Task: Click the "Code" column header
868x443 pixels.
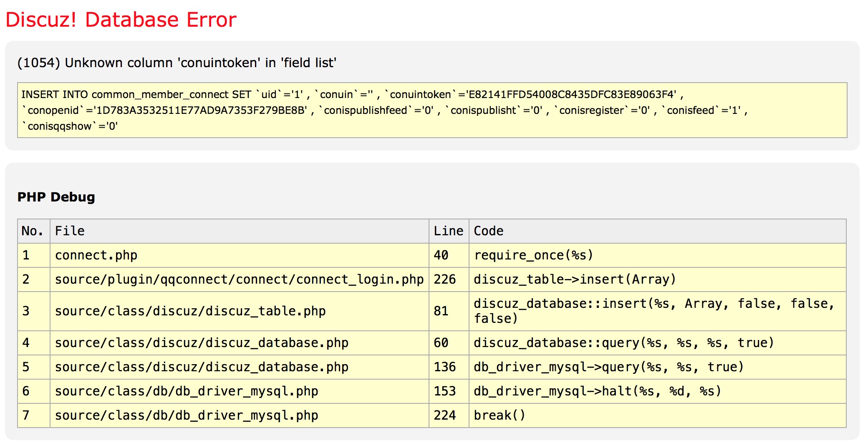Action: coord(489,231)
